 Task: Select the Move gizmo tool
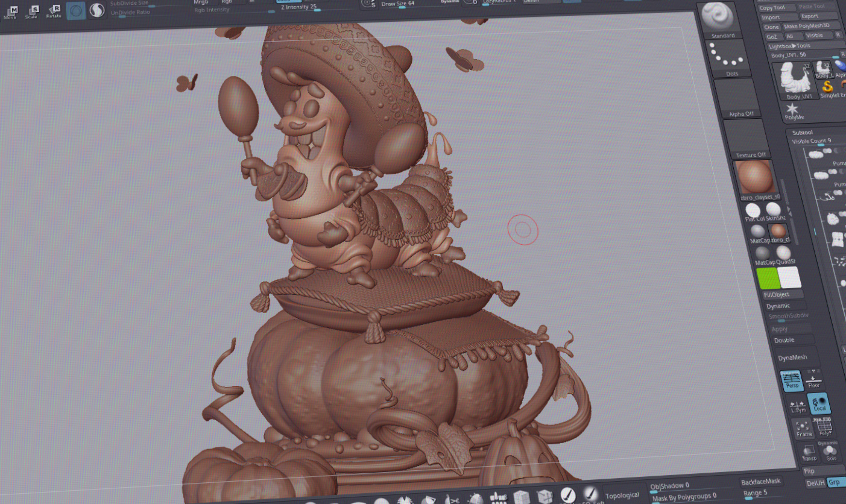10,11
